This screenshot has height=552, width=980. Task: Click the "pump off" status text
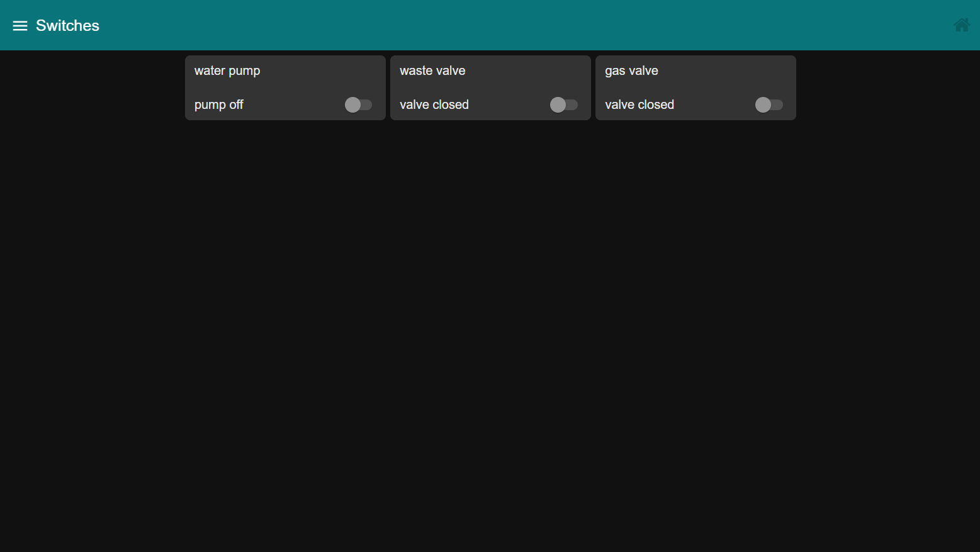coord(219,105)
